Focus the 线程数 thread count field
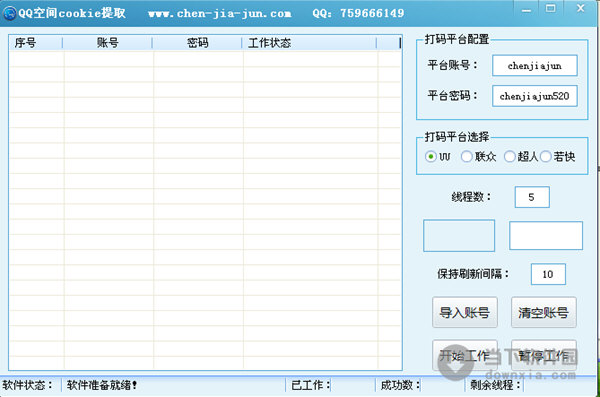Viewport: 600px width, 397px height. (x=532, y=197)
